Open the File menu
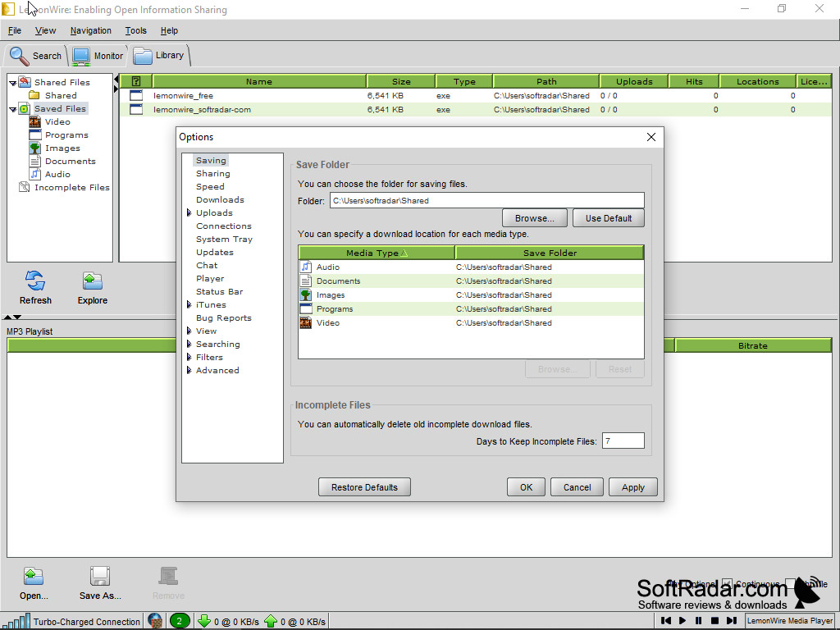 point(15,30)
